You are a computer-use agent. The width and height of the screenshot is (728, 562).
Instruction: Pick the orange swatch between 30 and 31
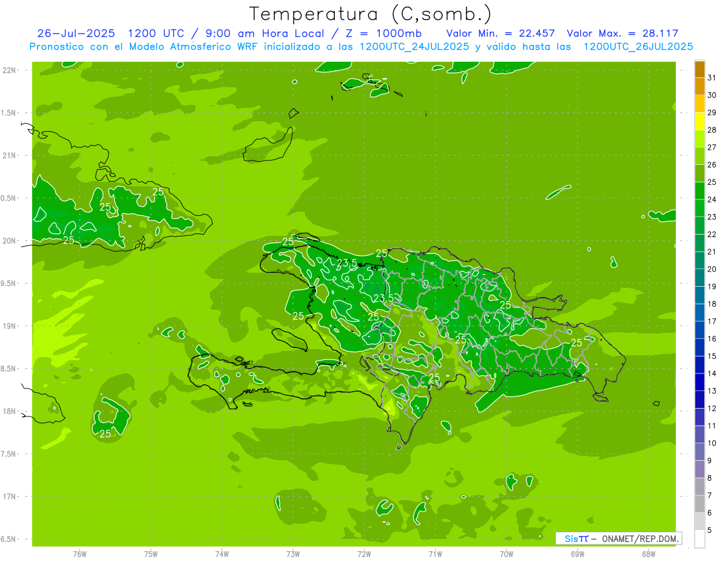pyautogui.click(x=699, y=87)
